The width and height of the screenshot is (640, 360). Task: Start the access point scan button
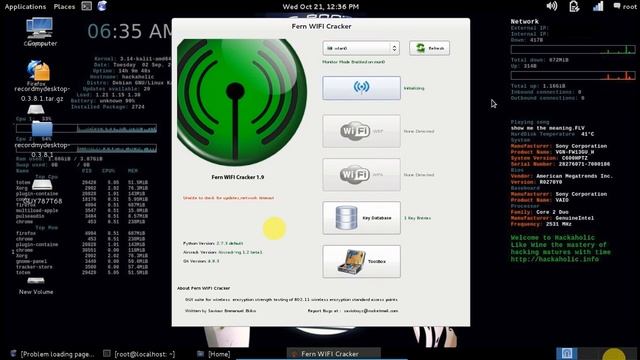tap(361, 88)
